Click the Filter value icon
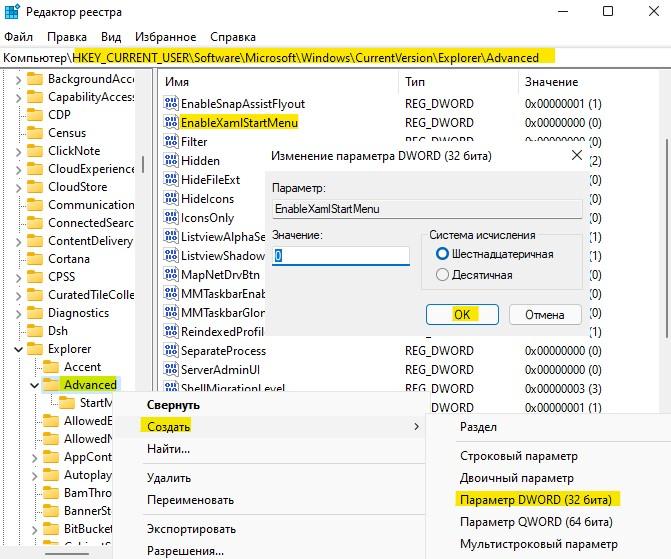This screenshot has width=671, height=559. (171, 141)
